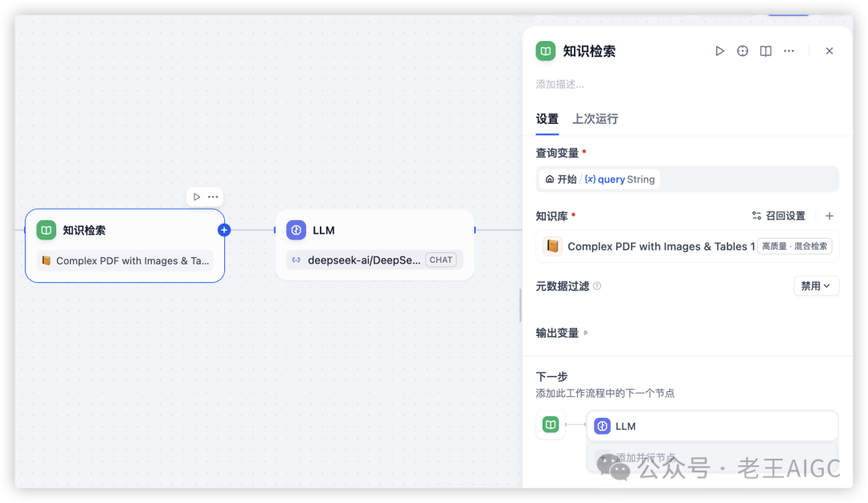
Task: Click the blue + icon on the node edge
Action: click(224, 230)
